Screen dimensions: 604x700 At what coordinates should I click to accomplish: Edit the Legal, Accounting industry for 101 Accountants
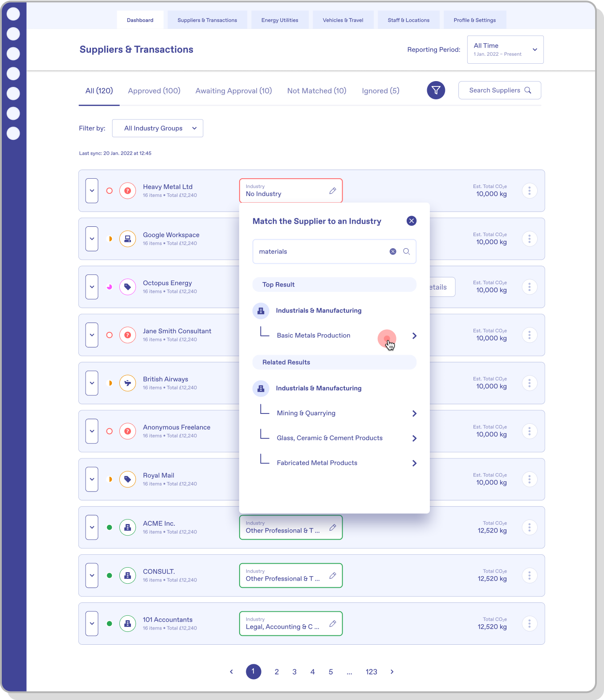point(332,624)
